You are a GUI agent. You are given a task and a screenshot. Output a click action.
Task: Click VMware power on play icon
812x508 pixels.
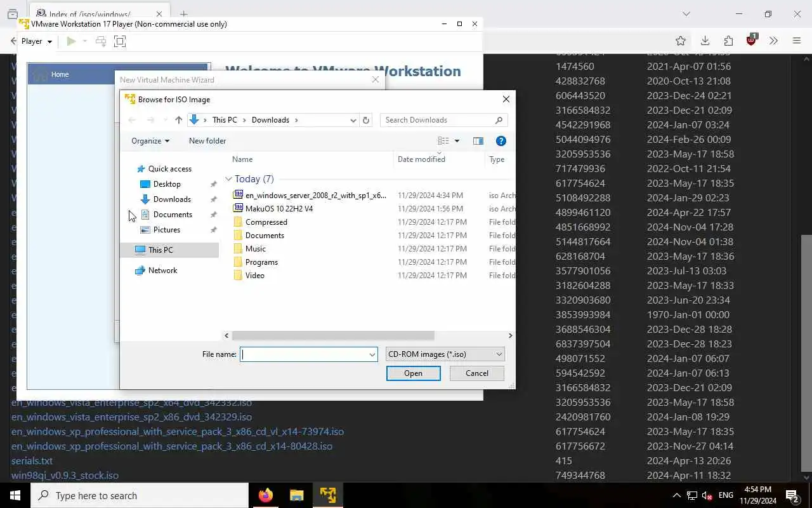point(72,41)
